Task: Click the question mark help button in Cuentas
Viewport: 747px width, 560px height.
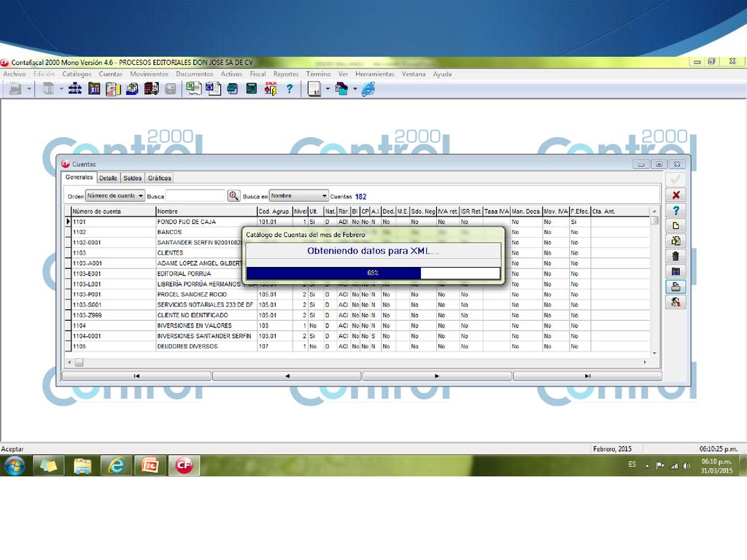Action: point(676,210)
